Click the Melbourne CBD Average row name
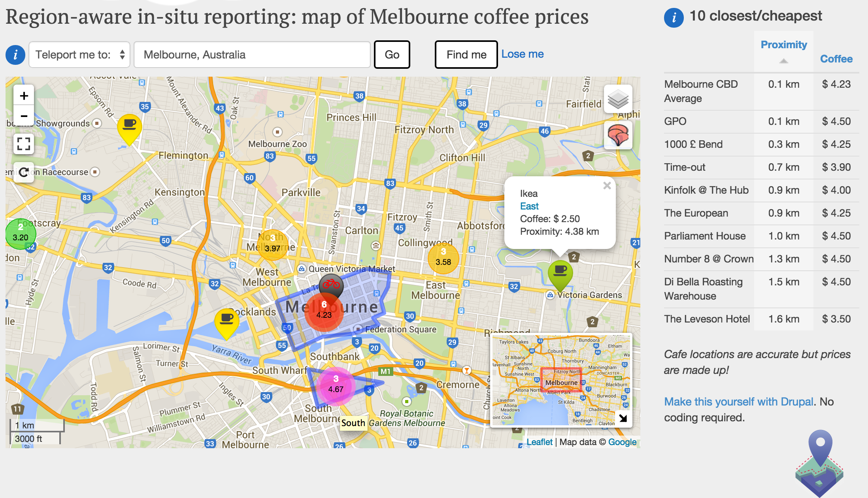868x498 pixels. click(701, 91)
